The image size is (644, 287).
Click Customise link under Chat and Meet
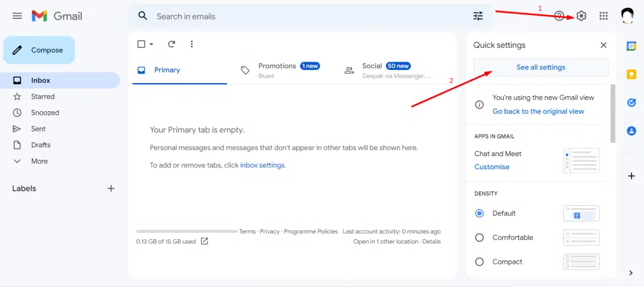492,167
